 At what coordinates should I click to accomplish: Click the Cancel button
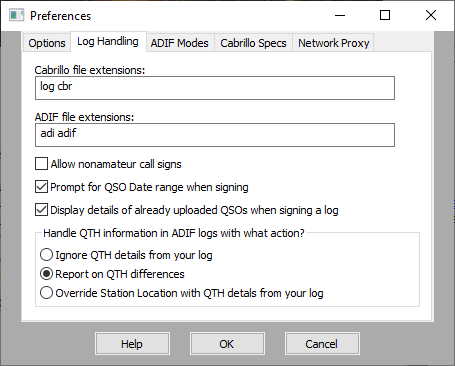[x=322, y=343]
